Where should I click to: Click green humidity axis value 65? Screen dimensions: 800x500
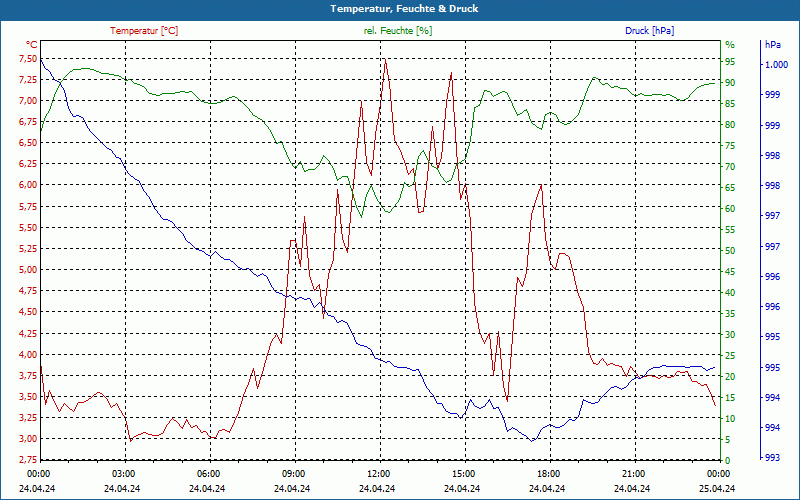[x=730, y=188]
